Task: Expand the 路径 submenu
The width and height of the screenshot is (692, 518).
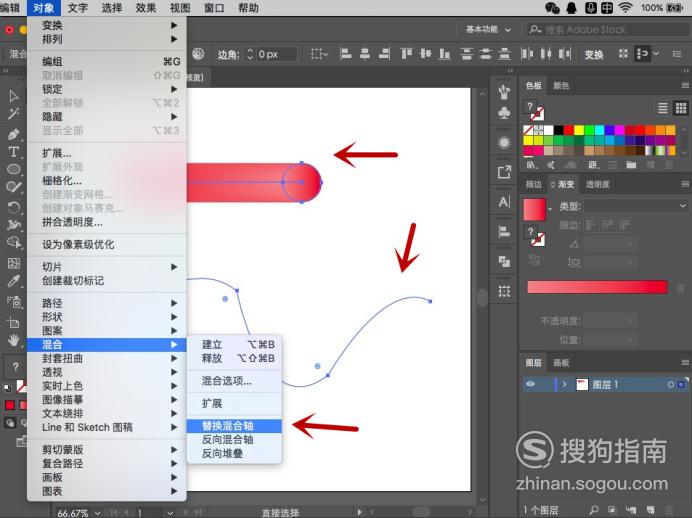Action: [107, 303]
